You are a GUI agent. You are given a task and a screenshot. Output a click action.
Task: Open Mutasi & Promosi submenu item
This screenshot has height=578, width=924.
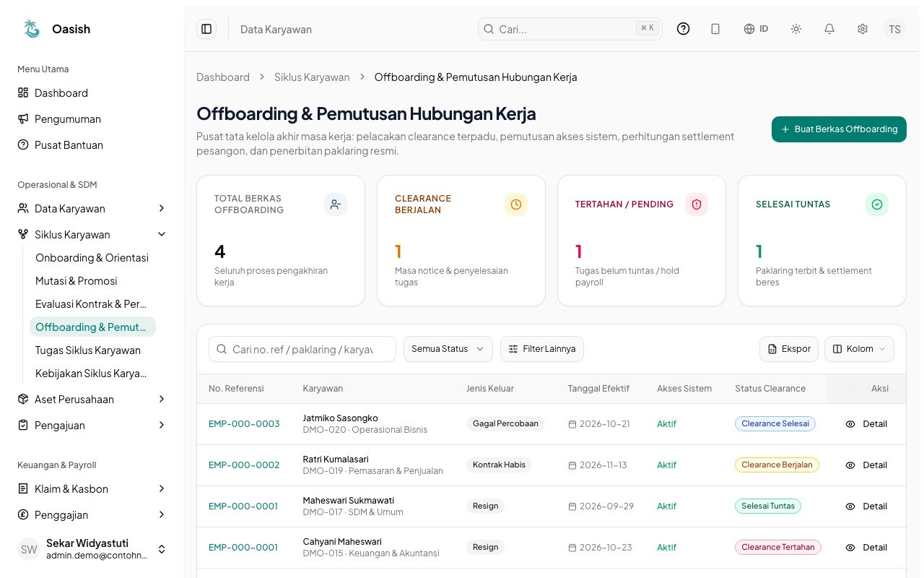(92, 281)
